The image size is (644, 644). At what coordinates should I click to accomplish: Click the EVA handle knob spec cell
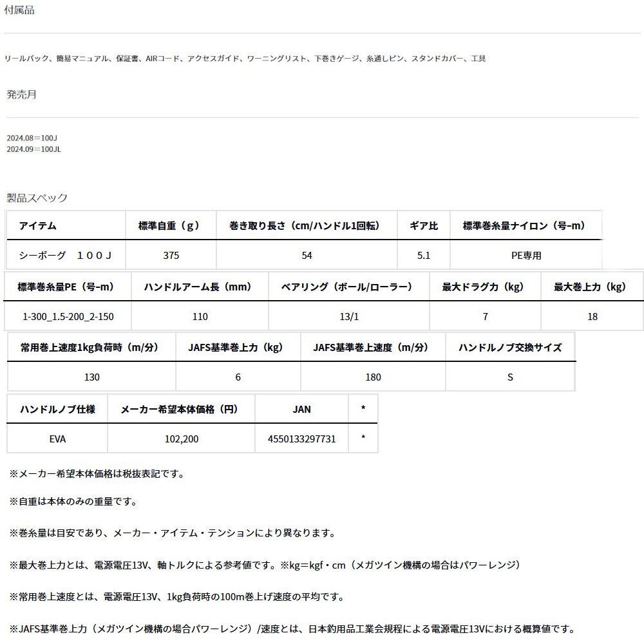(57, 438)
